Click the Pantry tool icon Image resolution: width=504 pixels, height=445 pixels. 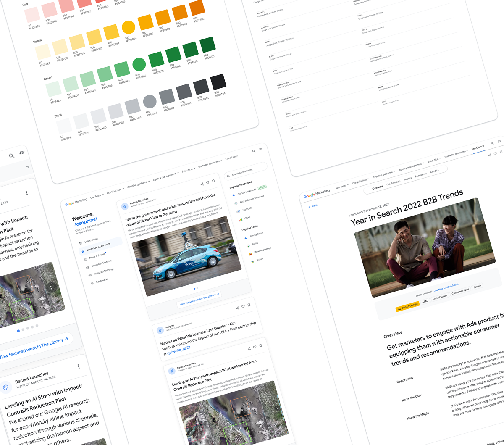pyautogui.click(x=248, y=245)
